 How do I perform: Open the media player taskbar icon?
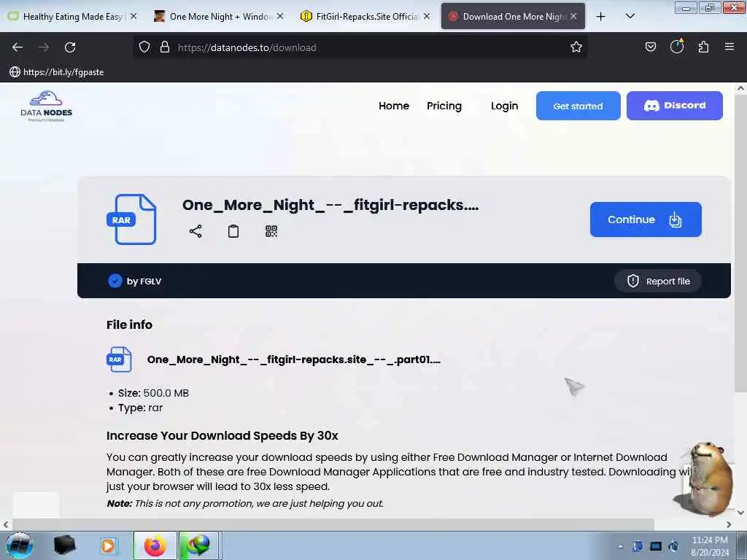tap(108, 545)
